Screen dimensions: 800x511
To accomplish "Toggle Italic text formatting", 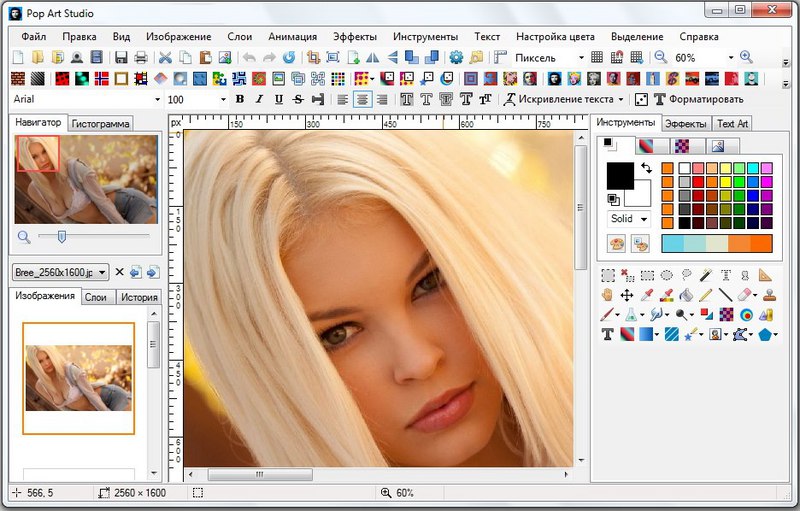I will click(259, 99).
